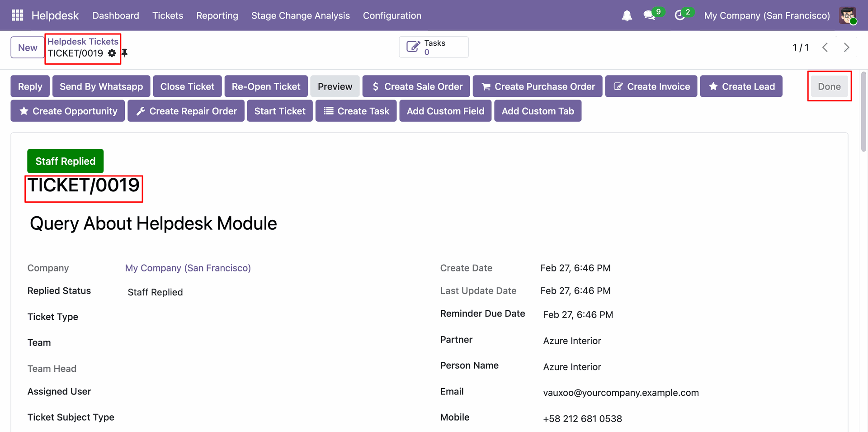
Task: Click the notification bell icon
Action: [627, 16]
